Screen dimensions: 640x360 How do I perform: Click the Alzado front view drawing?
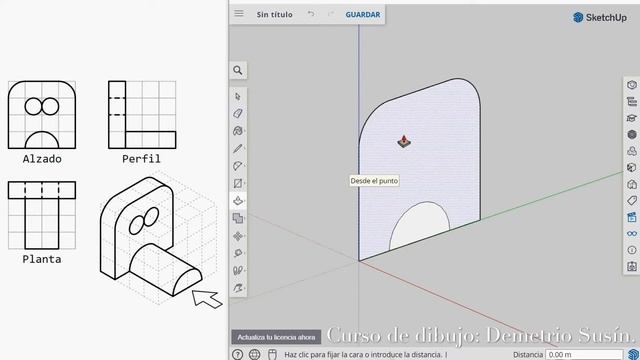[x=42, y=115]
